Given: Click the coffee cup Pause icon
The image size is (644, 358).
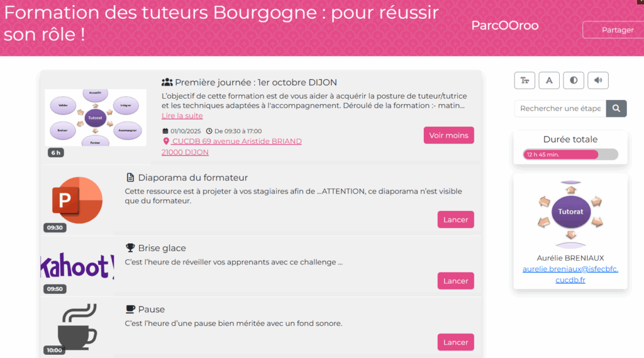Looking at the screenshot, I should coord(77,326).
